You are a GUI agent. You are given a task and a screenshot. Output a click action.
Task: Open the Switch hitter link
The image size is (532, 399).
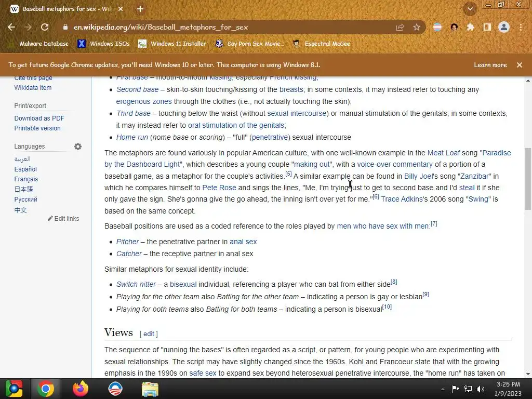(136, 284)
